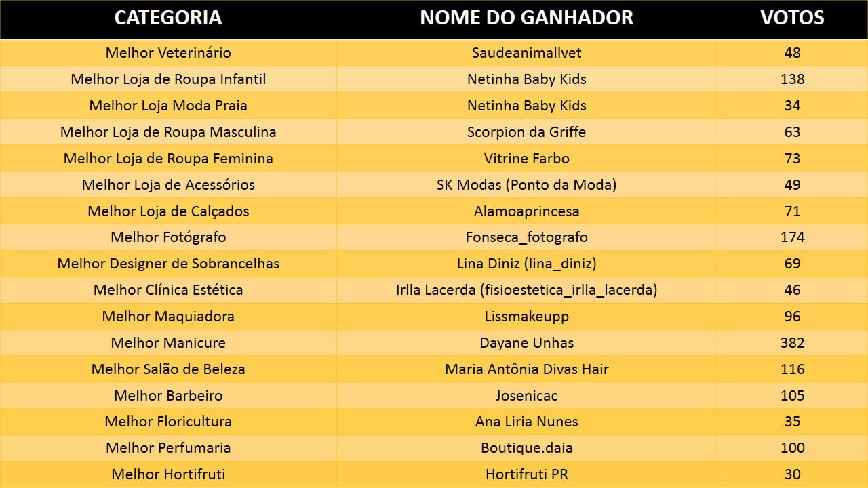Viewport: 868px width, 488px height.
Task: Click the NOME DO GANHADOR header
Action: click(x=526, y=18)
